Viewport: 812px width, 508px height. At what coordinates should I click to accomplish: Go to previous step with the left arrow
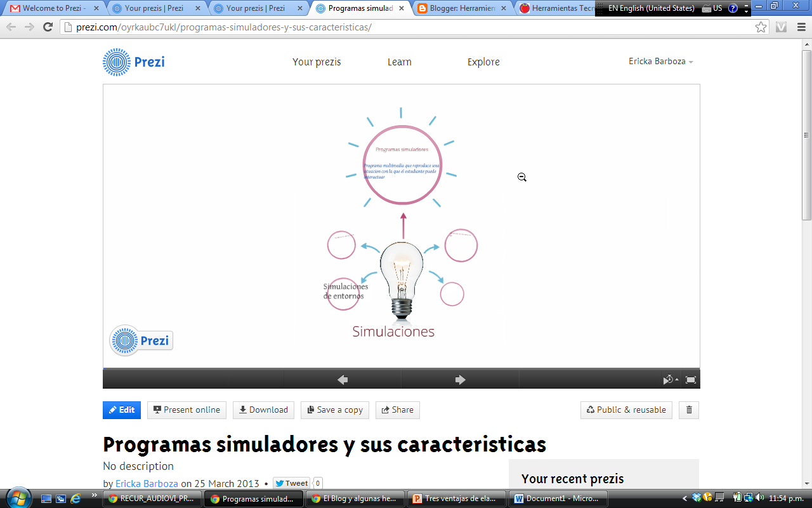click(341, 379)
